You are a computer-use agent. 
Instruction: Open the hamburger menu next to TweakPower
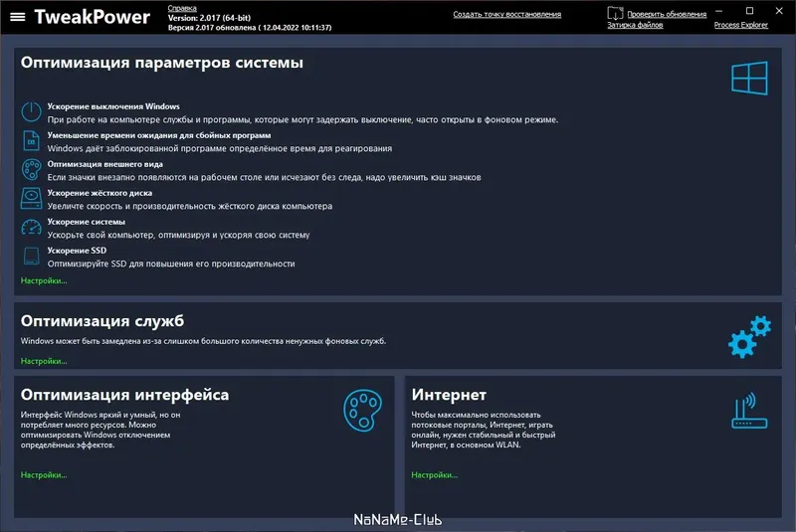click(x=17, y=17)
